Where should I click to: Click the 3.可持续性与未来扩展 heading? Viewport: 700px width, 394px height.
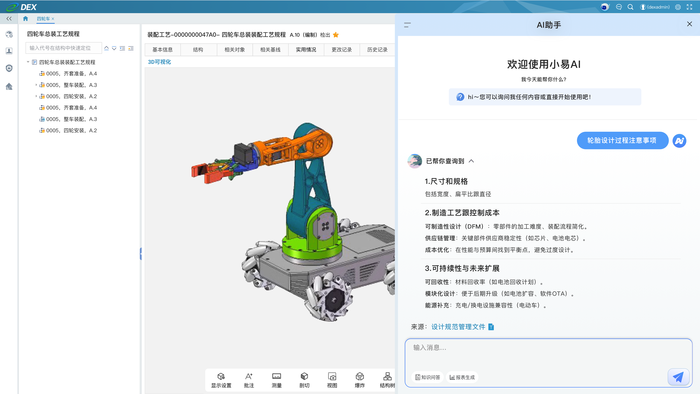[462, 269]
